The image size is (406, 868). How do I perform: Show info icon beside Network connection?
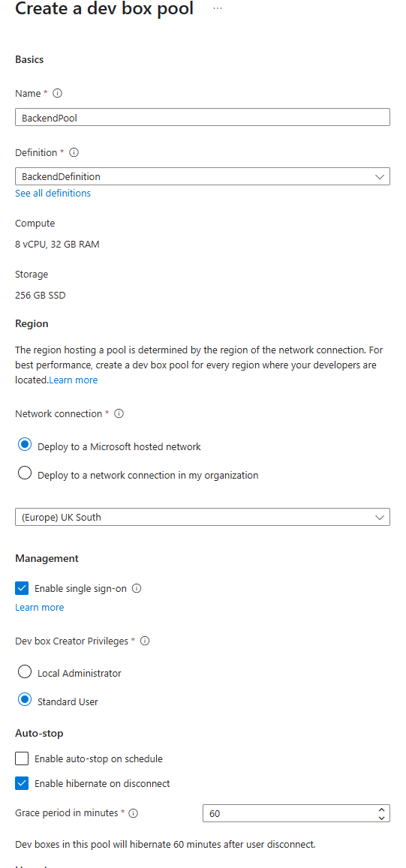[119, 413]
